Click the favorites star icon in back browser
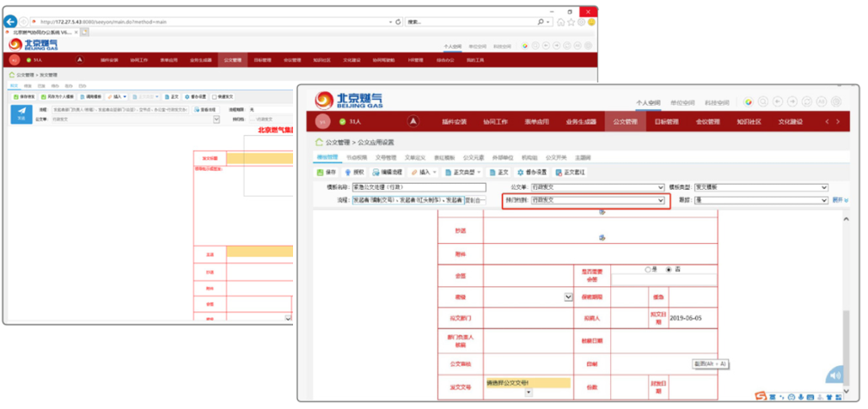 click(x=571, y=22)
